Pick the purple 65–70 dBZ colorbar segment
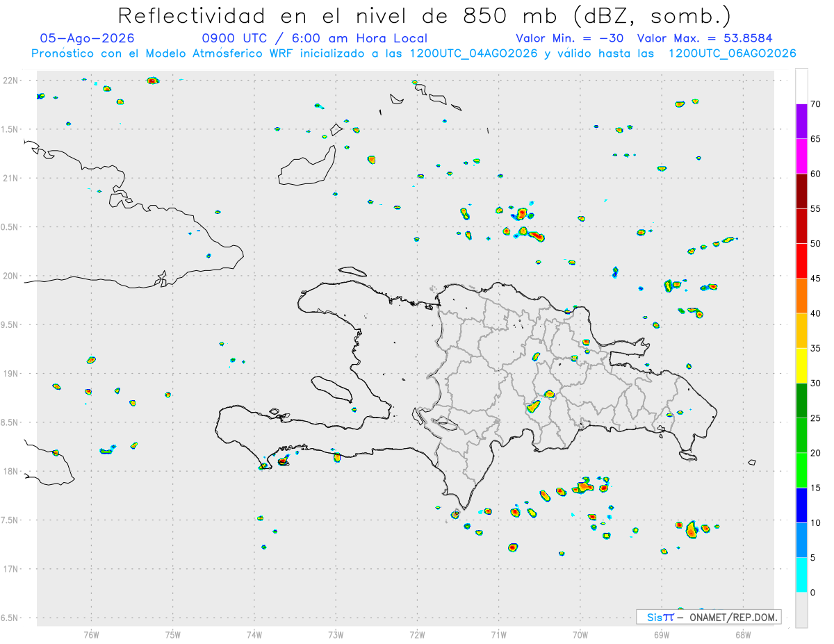The height and width of the screenshot is (644, 834). click(x=801, y=122)
